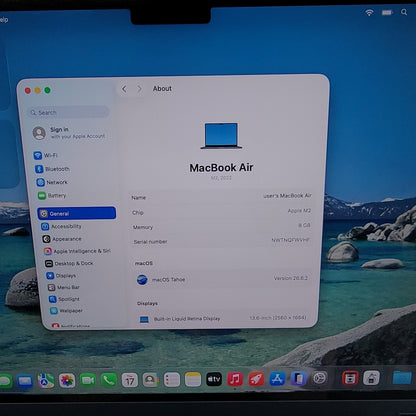Sign in with your Apple Account

pos(69,133)
